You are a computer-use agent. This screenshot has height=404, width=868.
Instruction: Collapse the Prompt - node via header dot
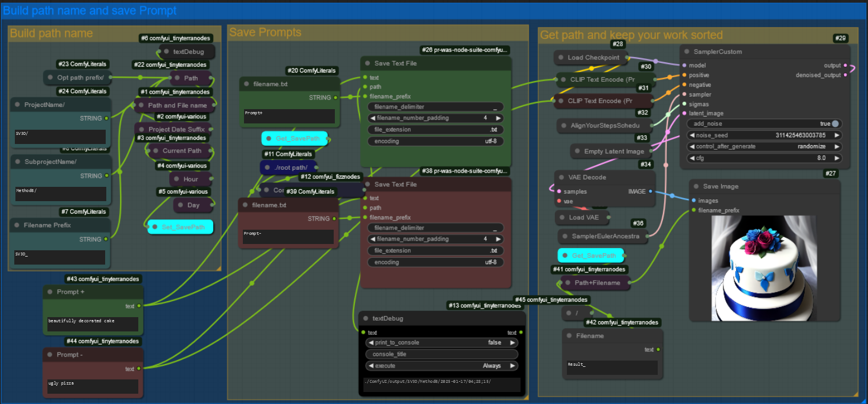49,355
